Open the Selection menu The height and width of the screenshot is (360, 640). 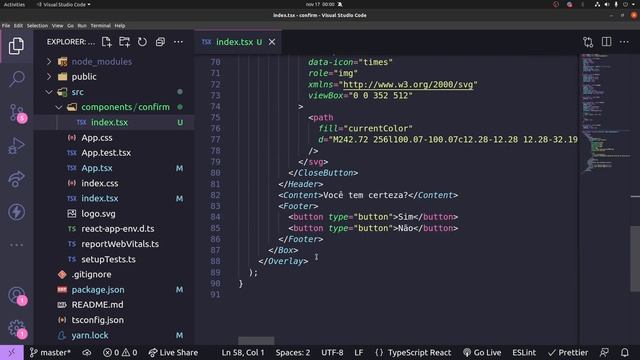coord(37,25)
